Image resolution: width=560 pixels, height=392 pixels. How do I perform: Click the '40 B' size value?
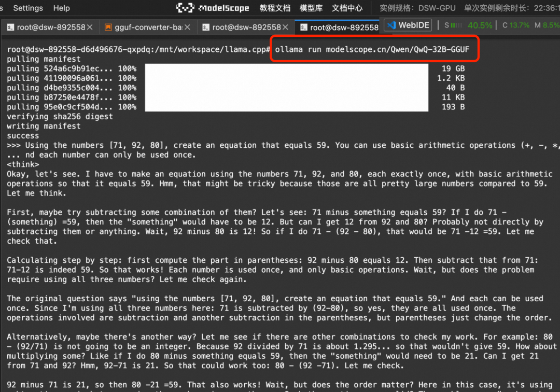pos(455,88)
